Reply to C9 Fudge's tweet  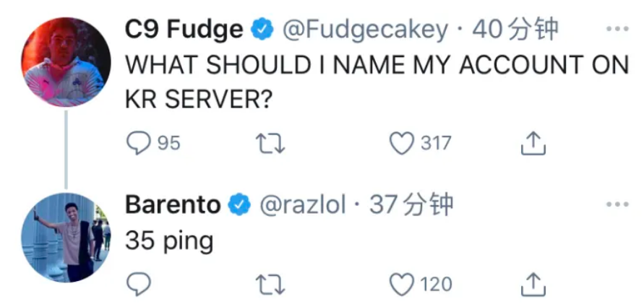click(137, 144)
